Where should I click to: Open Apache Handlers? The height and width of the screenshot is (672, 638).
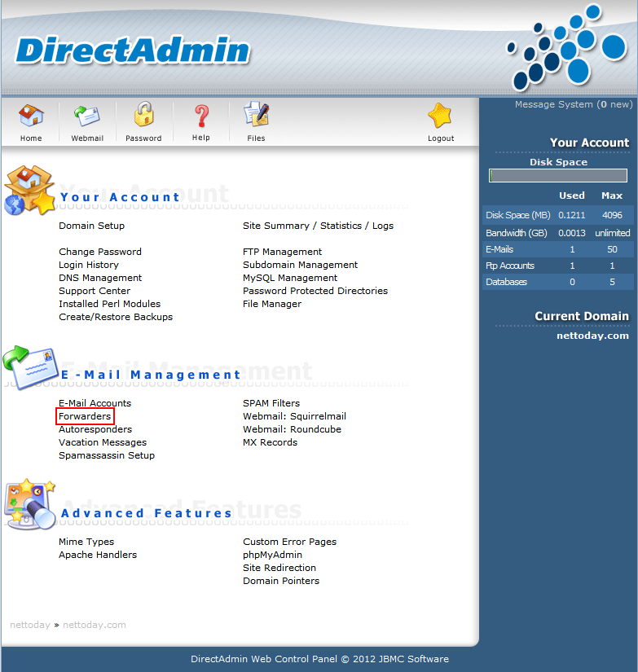point(98,555)
